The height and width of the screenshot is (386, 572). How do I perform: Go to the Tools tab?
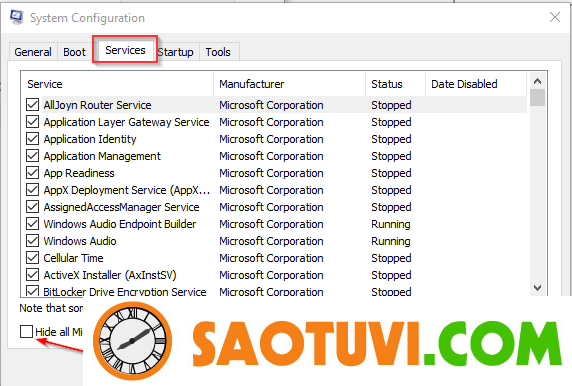(218, 52)
